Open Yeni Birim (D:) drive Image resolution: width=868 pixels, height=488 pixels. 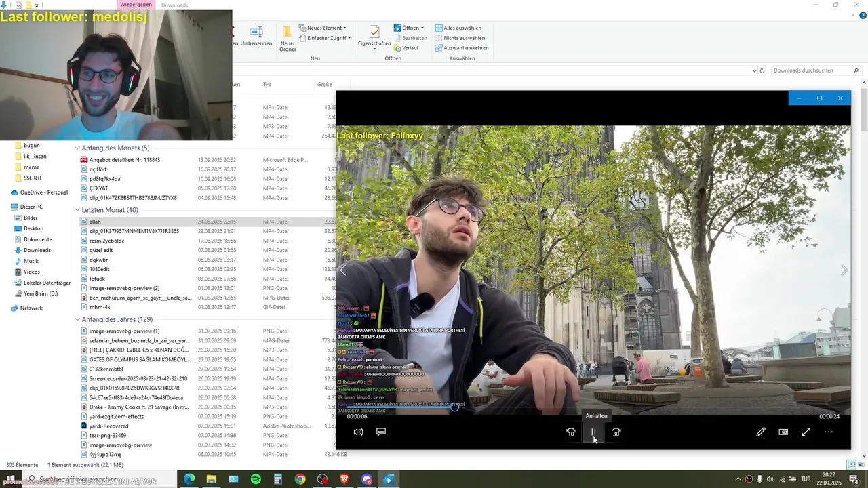pyautogui.click(x=41, y=293)
